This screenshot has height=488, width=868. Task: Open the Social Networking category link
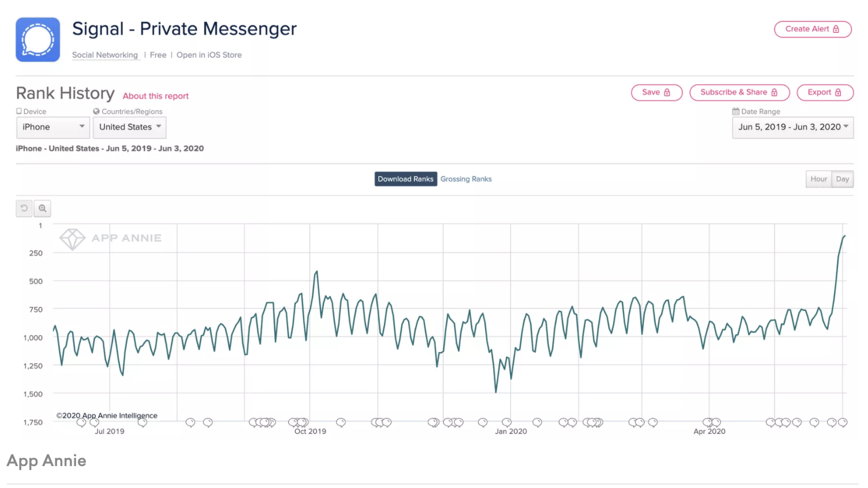[x=105, y=55]
